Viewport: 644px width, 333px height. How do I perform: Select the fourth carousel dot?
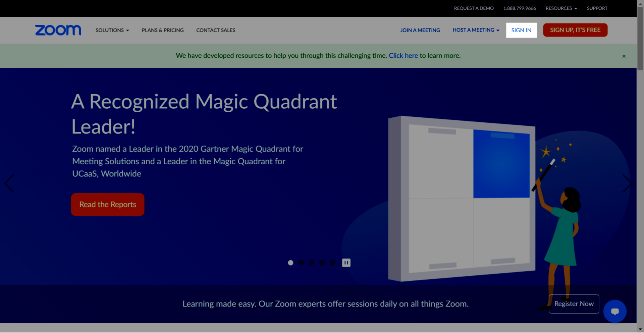pos(322,263)
